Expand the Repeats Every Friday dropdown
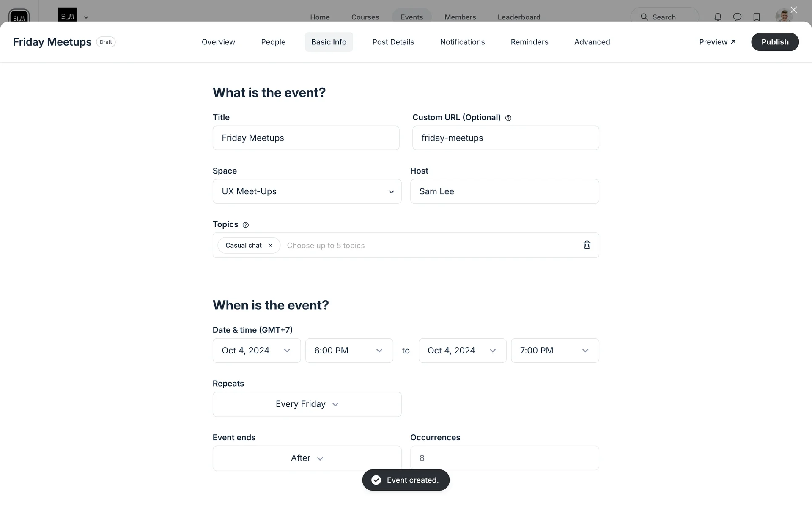Screen dimensions: 812x508 click(x=307, y=404)
